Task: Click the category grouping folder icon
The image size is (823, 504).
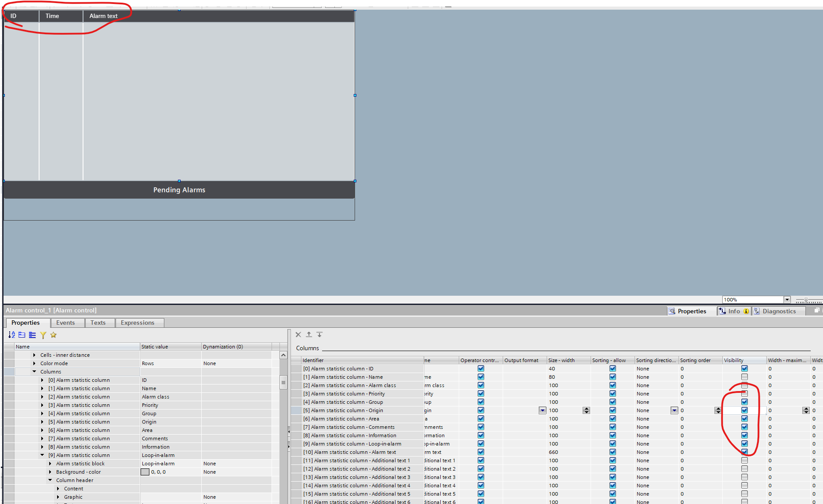Action: coord(22,335)
